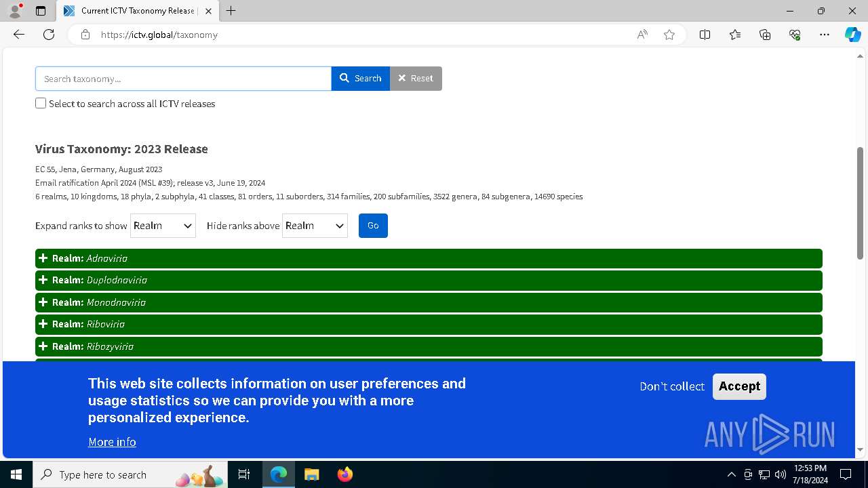Open the notifications center

pos(846,474)
